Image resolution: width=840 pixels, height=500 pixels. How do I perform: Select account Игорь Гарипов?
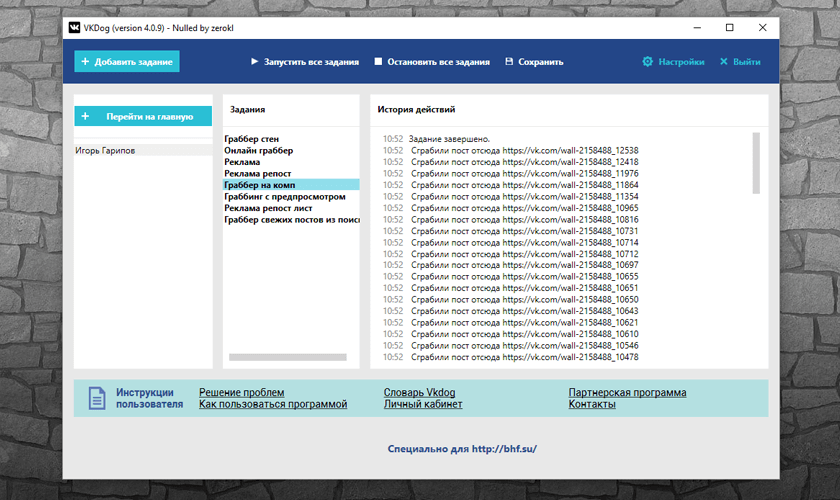tap(143, 151)
